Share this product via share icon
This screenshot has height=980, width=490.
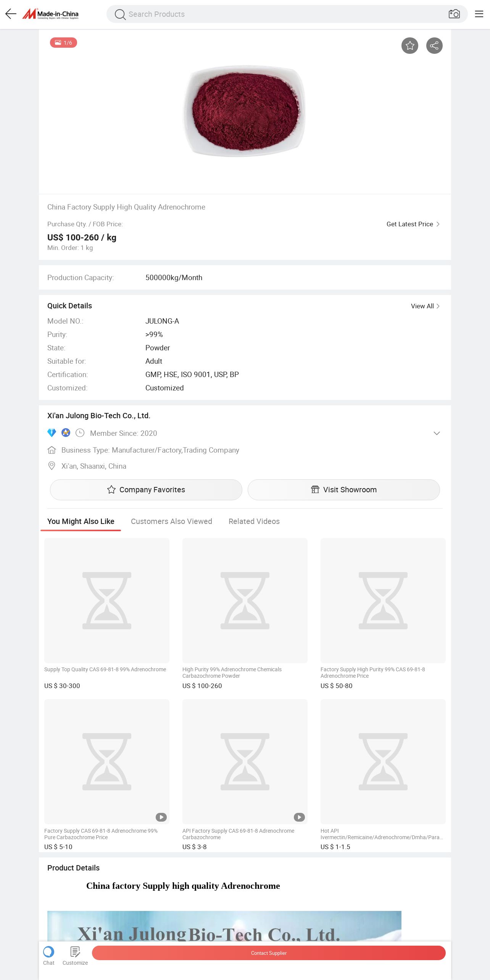(x=434, y=46)
